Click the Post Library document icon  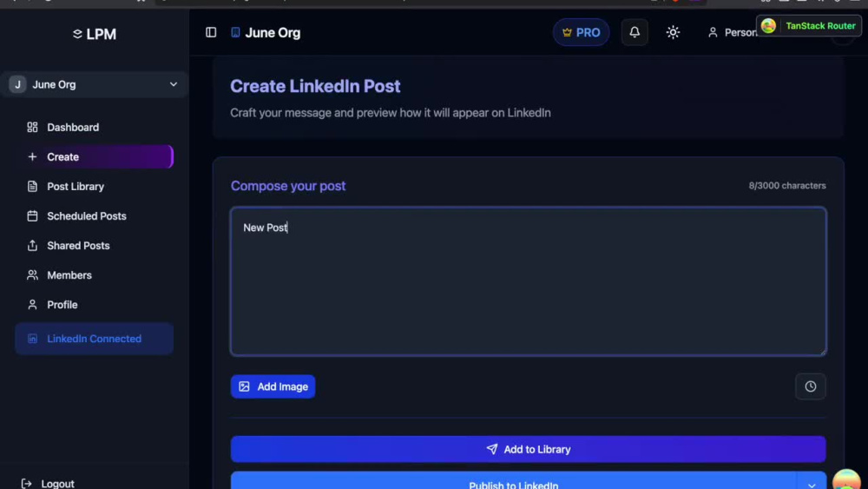(x=32, y=187)
